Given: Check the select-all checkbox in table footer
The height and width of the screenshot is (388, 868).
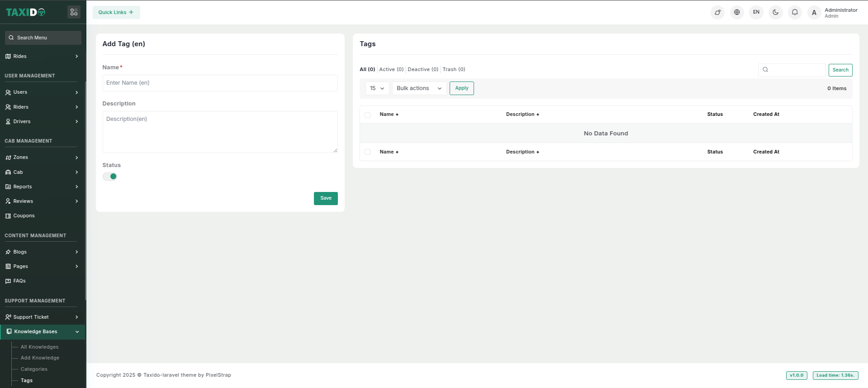Looking at the screenshot, I should coord(367,152).
